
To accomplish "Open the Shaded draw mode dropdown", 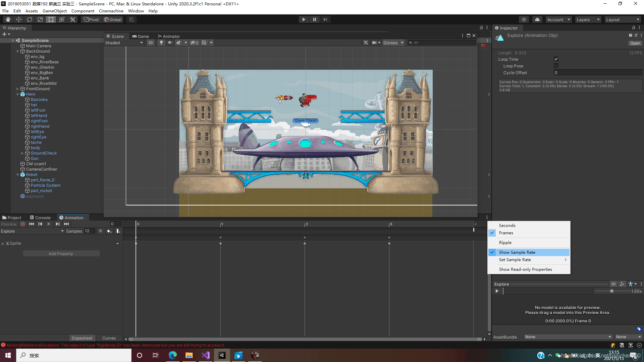I will click(124, 43).
